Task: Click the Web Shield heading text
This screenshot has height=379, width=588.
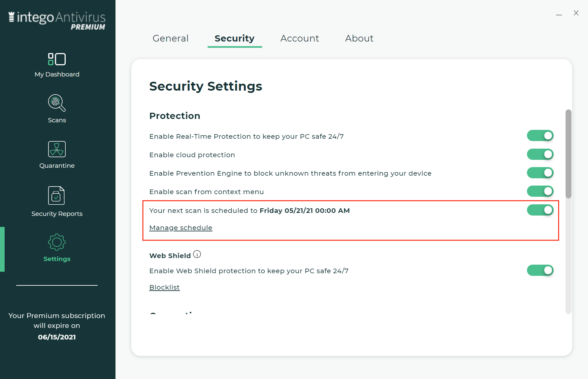Action: (170, 256)
